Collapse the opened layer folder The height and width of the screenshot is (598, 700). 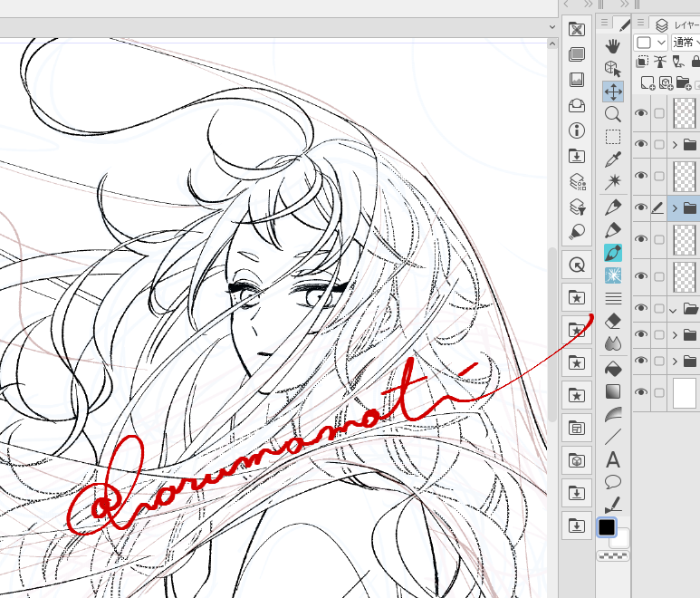coord(674,310)
